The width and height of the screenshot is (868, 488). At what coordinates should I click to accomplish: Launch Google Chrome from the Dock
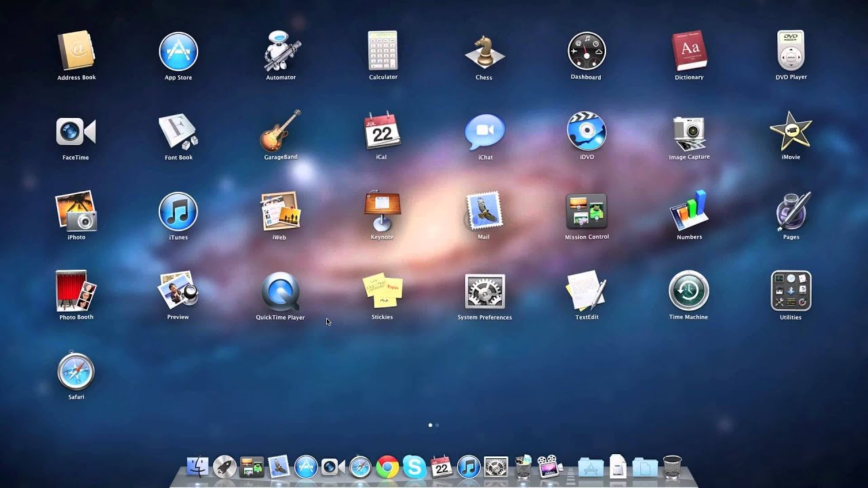tap(387, 466)
